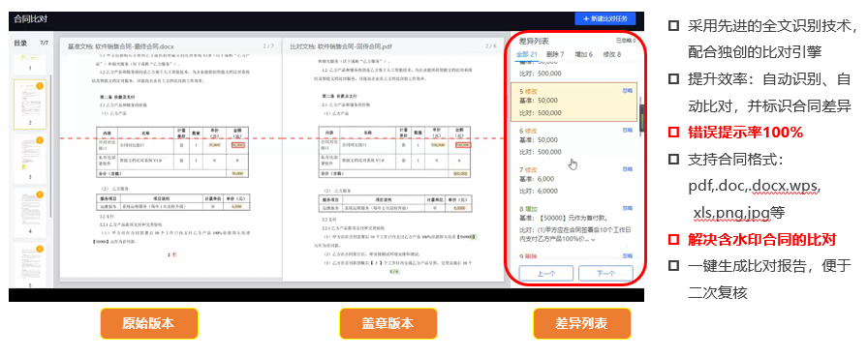Open page 4 thumbnail in 目录
Screen dimensions: 868x357
[30, 213]
